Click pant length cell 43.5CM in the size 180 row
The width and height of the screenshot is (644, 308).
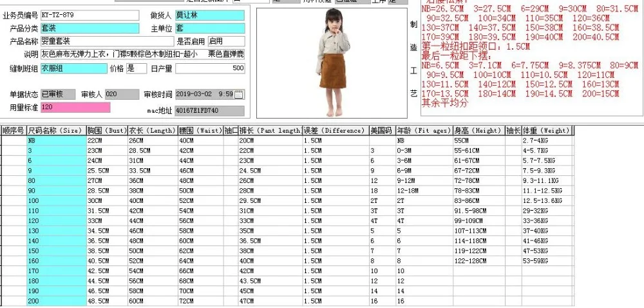[x=270, y=282]
